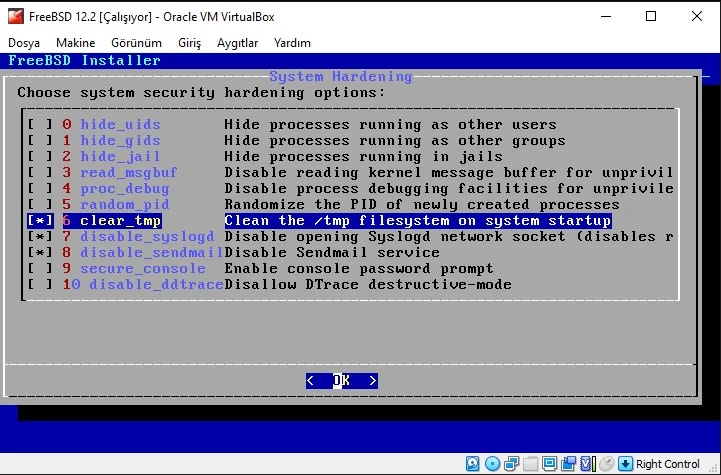
Task: Close the VirtualBox window
Action: (697, 17)
